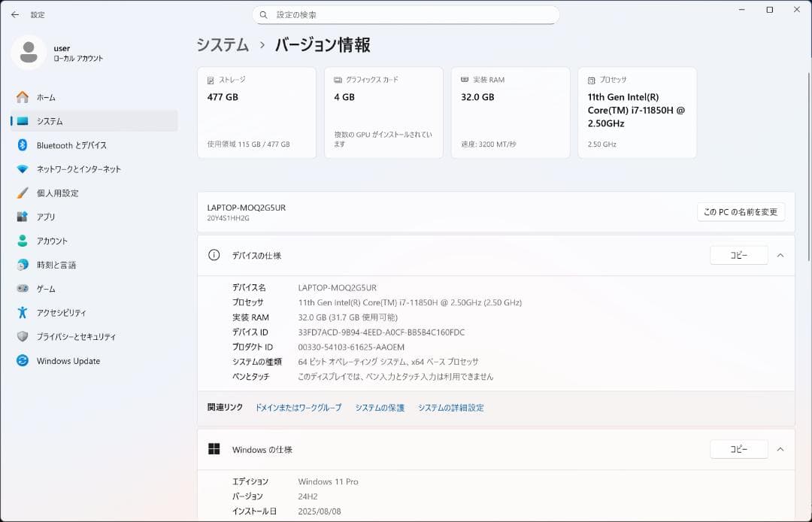This screenshot has height=522, width=812.
Task: Navigate to システム via the breadcrumb
Action: (x=222, y=45)
